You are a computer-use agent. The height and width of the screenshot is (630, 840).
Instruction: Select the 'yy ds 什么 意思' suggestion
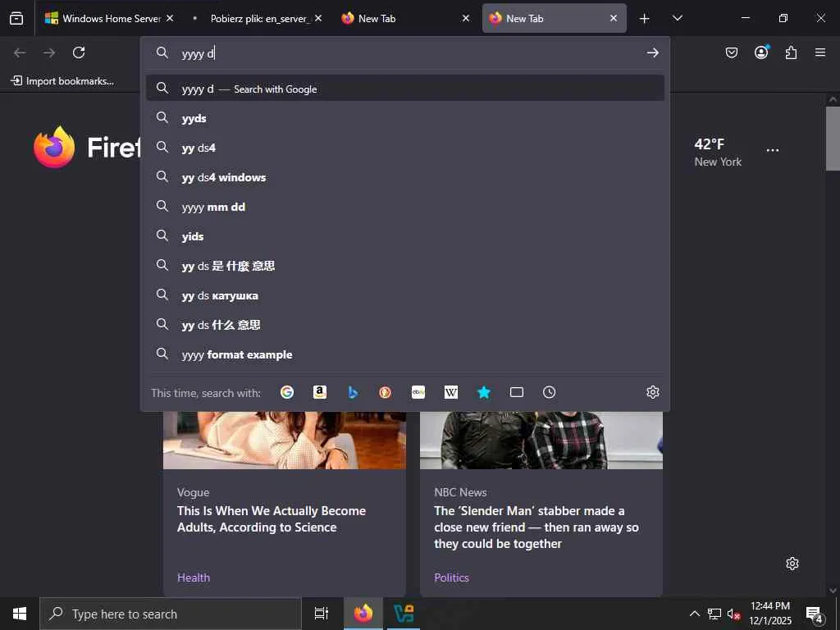click(x=405, y=324)
